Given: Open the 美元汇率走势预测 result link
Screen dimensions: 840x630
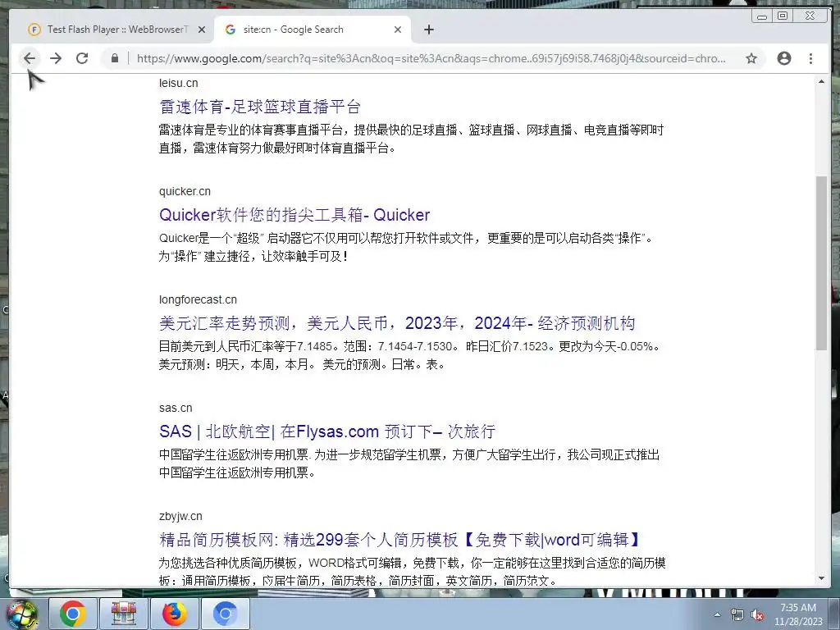Looking at the screenshot, I should pyautogui.click(x=397, y=323).
